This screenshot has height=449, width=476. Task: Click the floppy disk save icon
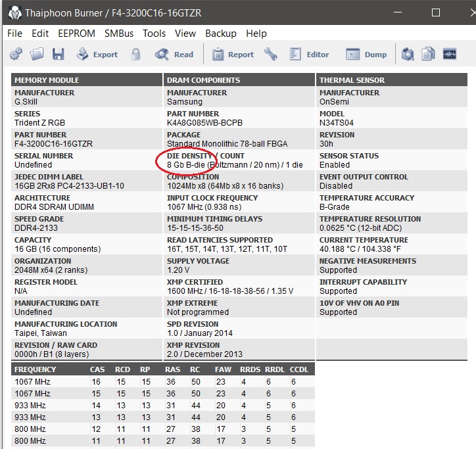pos(58,55)
